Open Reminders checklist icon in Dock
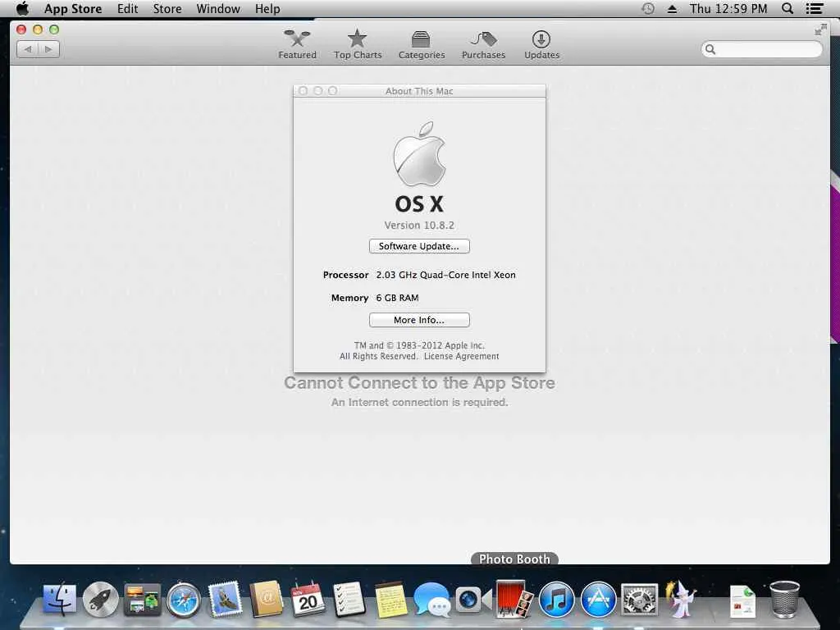 349,600
